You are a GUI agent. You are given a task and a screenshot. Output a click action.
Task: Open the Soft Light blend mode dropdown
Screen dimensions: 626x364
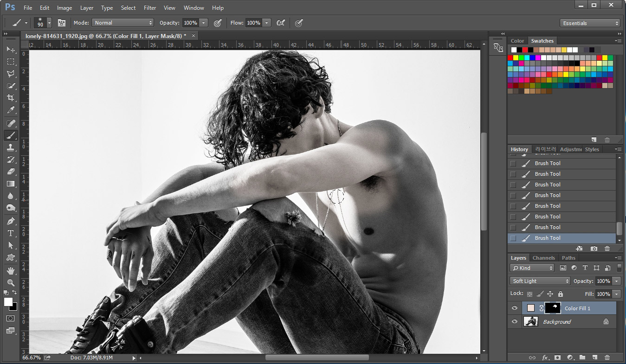[x=540, y=281]
